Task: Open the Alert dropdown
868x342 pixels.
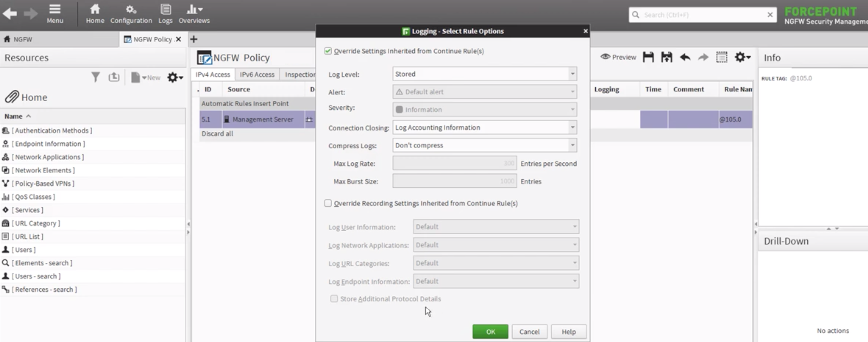Action: (484, 92)
